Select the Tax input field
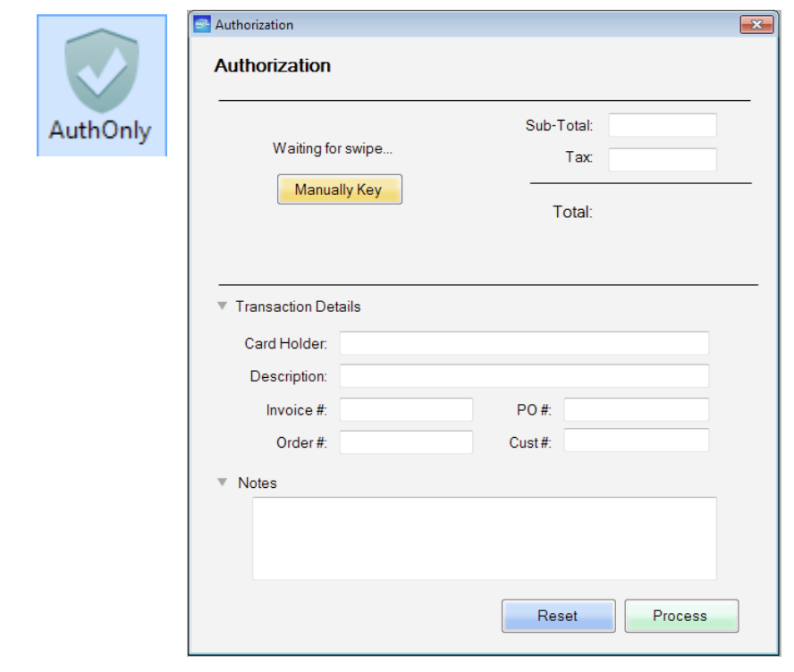 pyautogui.click(x=662, y=159)
